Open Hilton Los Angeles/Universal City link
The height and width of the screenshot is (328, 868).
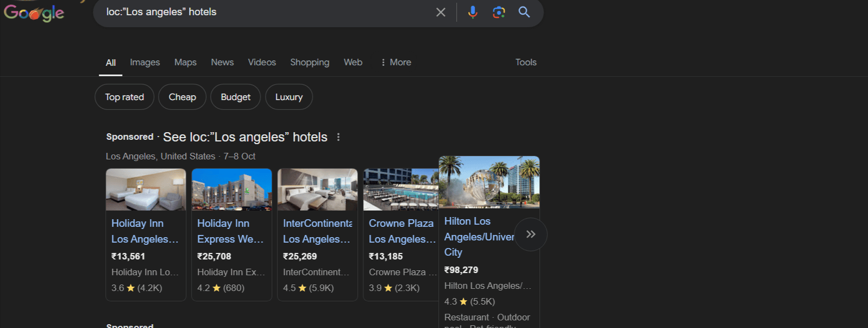pyautogui.click(x=479, y=237)
